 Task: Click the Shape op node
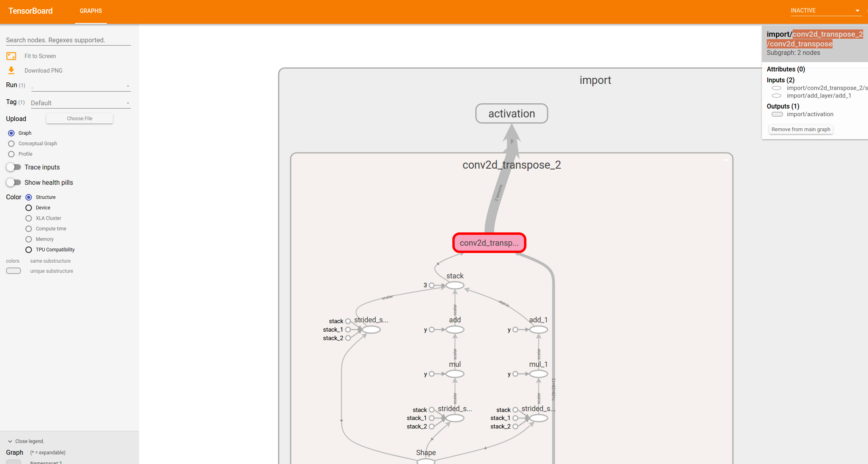tap(426, 461)
